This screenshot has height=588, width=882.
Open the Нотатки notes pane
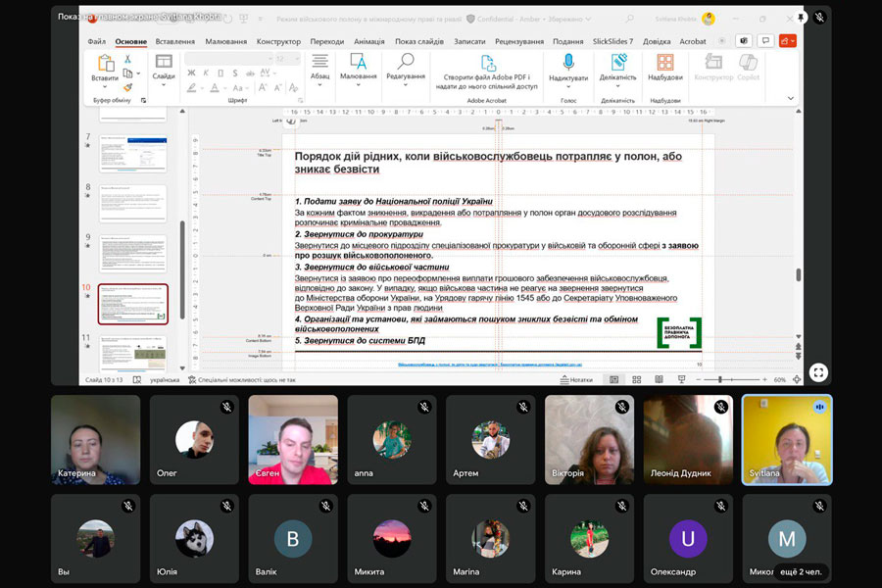pos(577,379)
